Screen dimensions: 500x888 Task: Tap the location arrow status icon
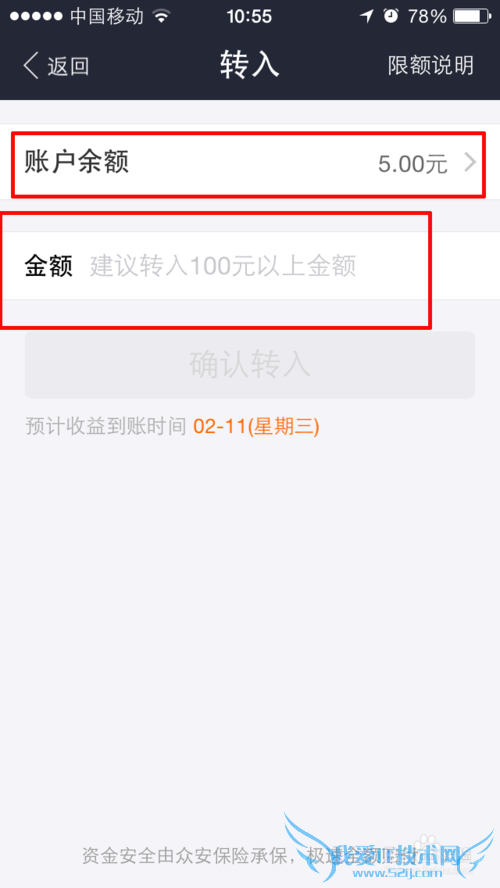coord(367,16)
